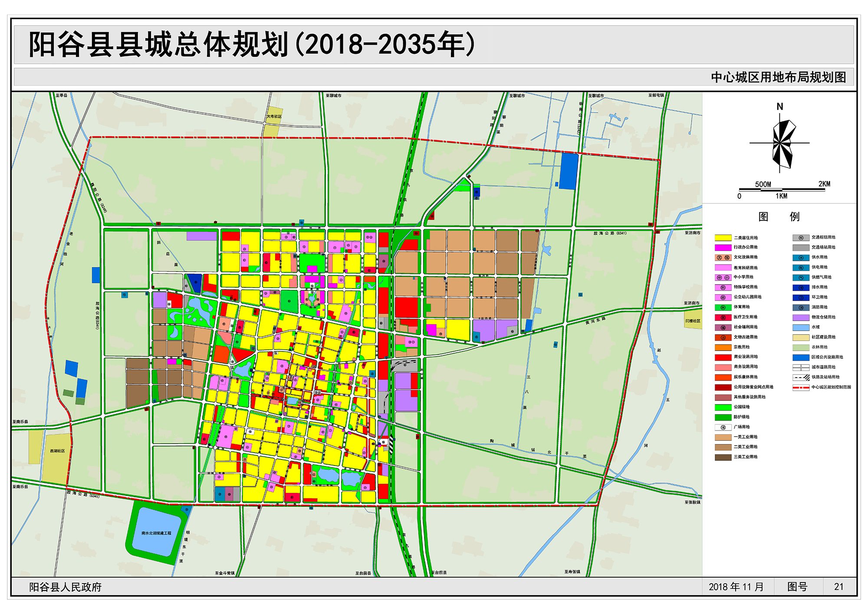This screenshot has width=868, height=614.
Task: Click the blue 区域公共设施用地 swatch
Action: [801, 357]
